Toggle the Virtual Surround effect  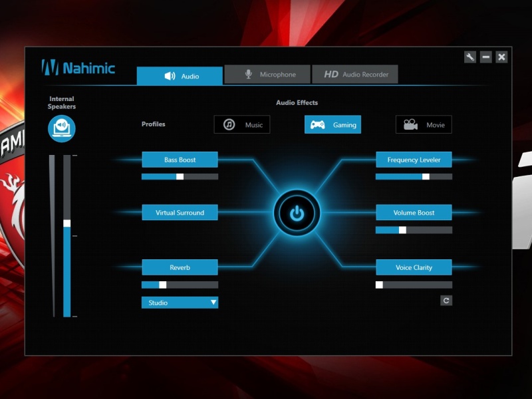coord(180,212)
